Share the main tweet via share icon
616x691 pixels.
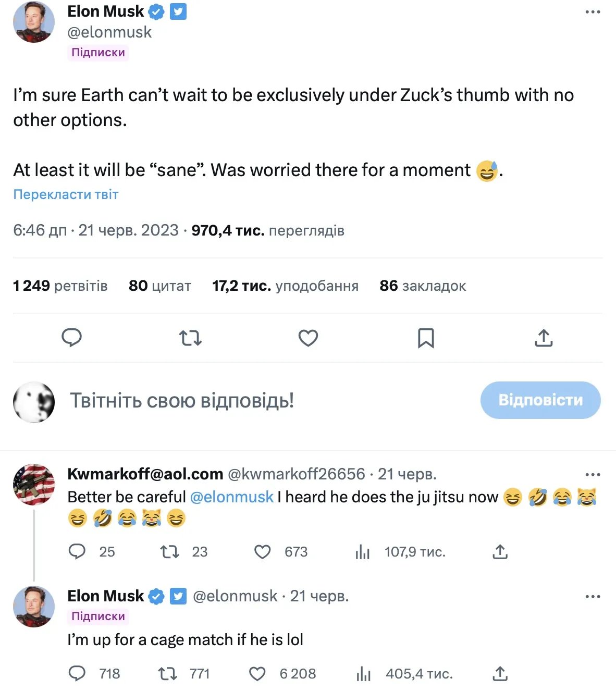tap(544, 338)
